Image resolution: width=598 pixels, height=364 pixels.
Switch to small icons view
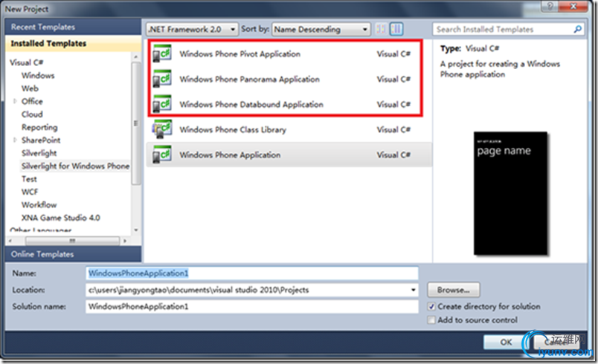click(x=381, y=29)
